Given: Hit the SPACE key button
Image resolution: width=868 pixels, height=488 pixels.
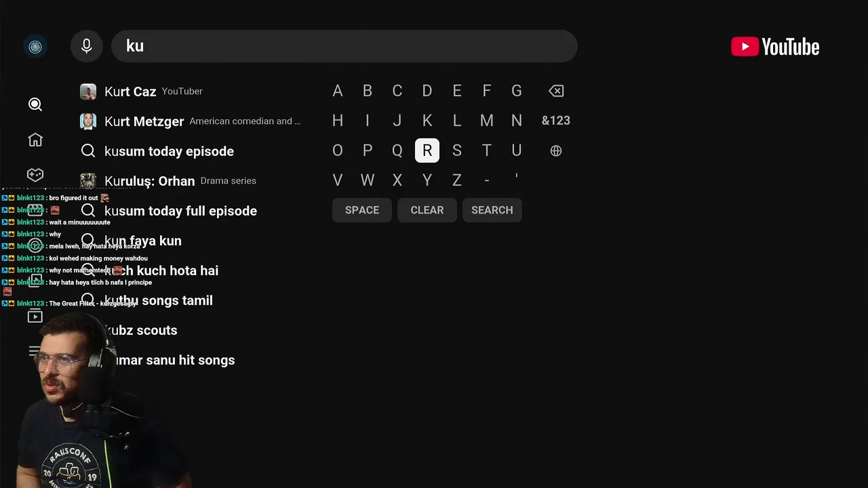Looking at the screenshot, I should click(x=362, y=210).
